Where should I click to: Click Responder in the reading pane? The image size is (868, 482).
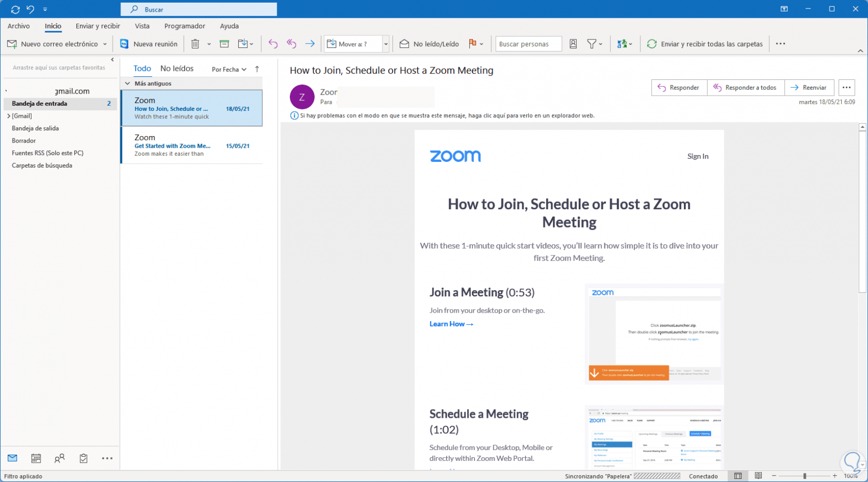[x=679, y=88]
